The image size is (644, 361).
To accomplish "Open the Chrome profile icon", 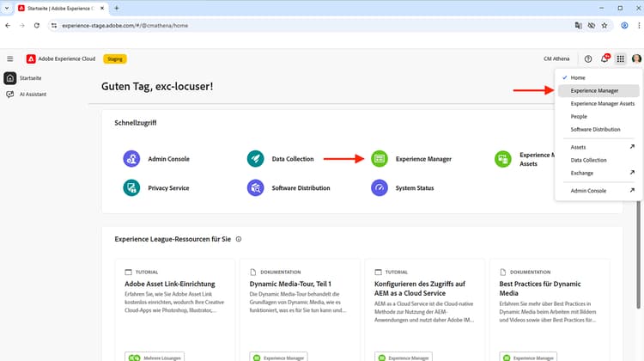I will (624, 26).
